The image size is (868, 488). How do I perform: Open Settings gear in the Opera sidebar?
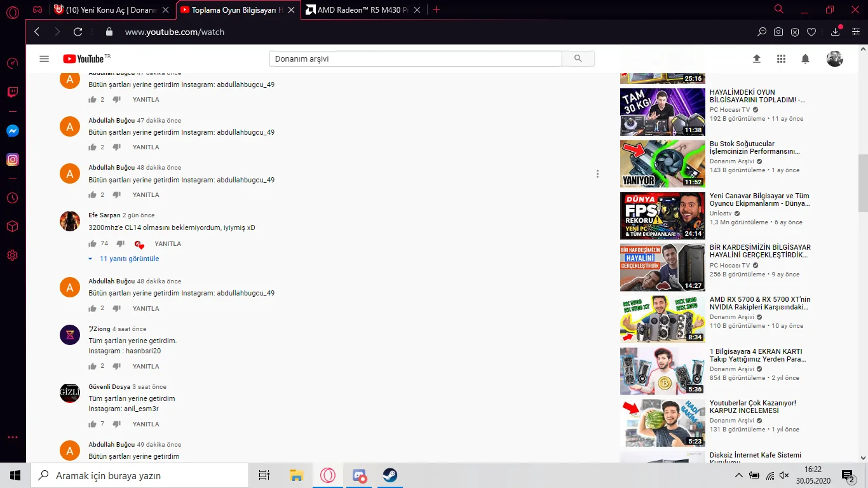[x=13, y=255]
